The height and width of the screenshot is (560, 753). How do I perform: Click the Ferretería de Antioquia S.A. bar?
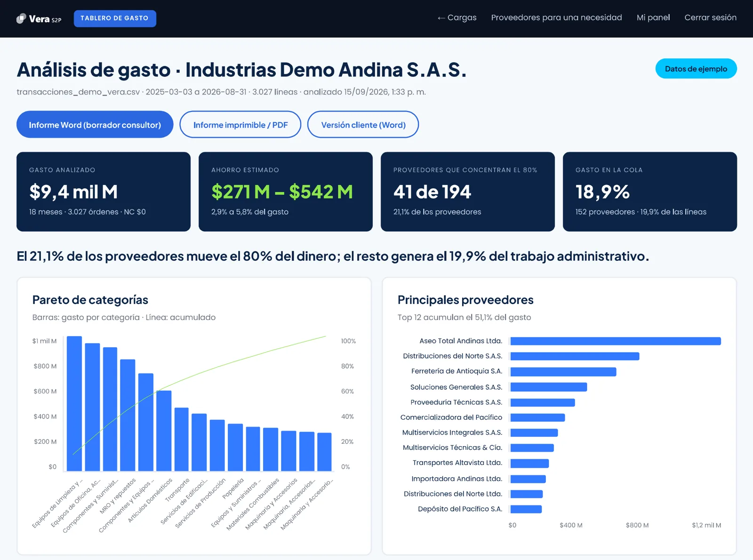[x=563, y=372]
